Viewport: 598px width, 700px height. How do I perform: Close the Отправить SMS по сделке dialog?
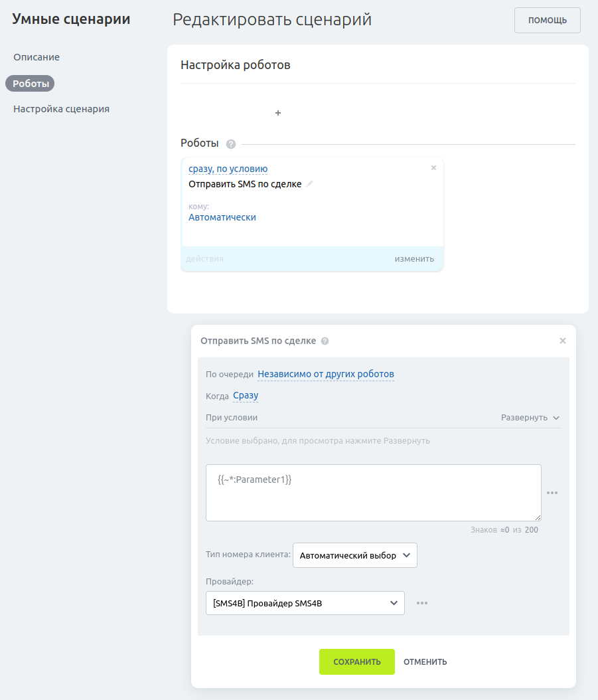pos(563,341)
